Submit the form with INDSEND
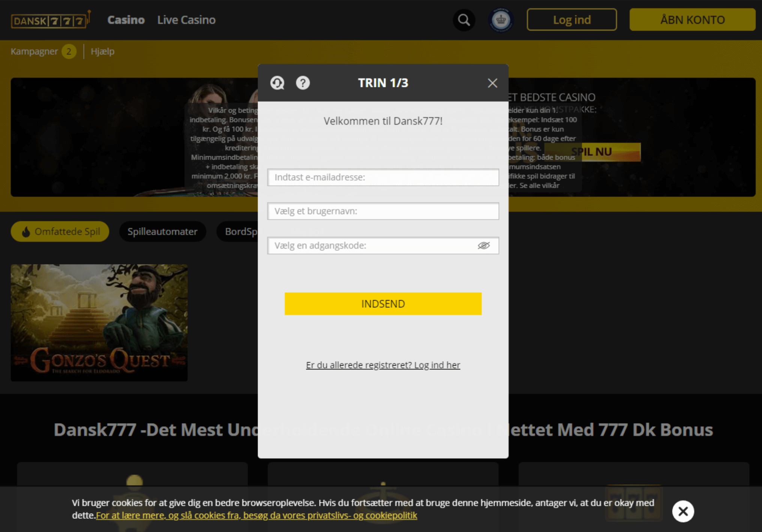 [383, 303]
